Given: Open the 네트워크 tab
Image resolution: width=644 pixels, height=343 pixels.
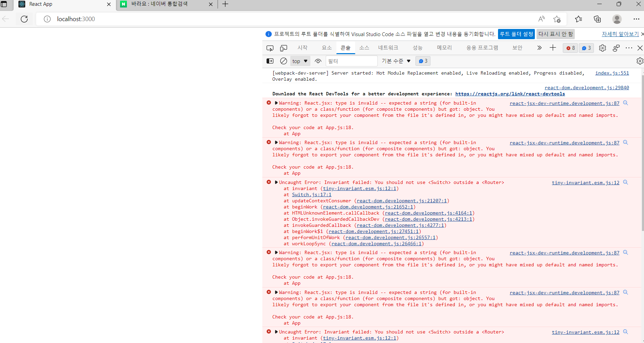Looking at the screenshot, I should click(x=388, y=48).
